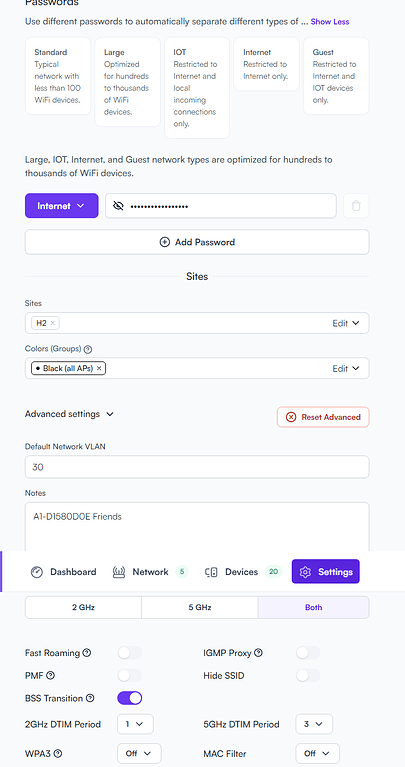Click the IGMP Proxy help icon
The image size is (405, 767).
pyautogui.click(x=258, y=653)
